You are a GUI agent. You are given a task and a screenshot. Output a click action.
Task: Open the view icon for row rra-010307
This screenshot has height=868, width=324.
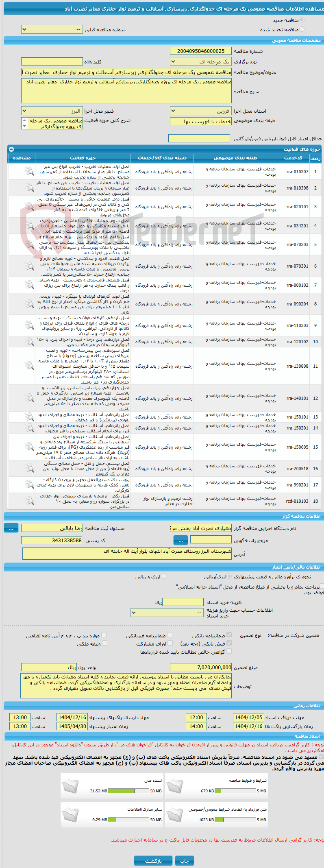pyautogui.click(x=29, y=172)
